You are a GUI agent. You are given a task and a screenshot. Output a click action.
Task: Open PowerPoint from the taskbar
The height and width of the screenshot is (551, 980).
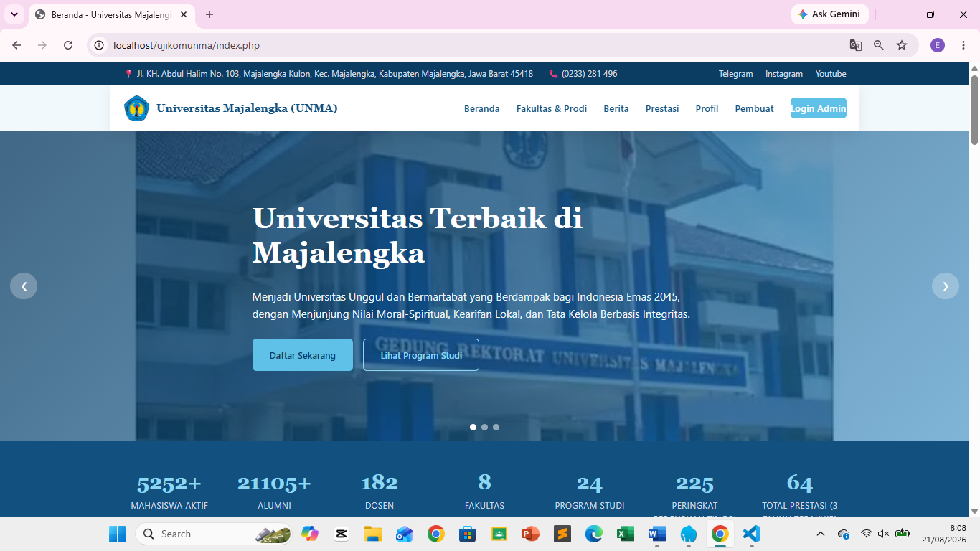click(530, 534)
